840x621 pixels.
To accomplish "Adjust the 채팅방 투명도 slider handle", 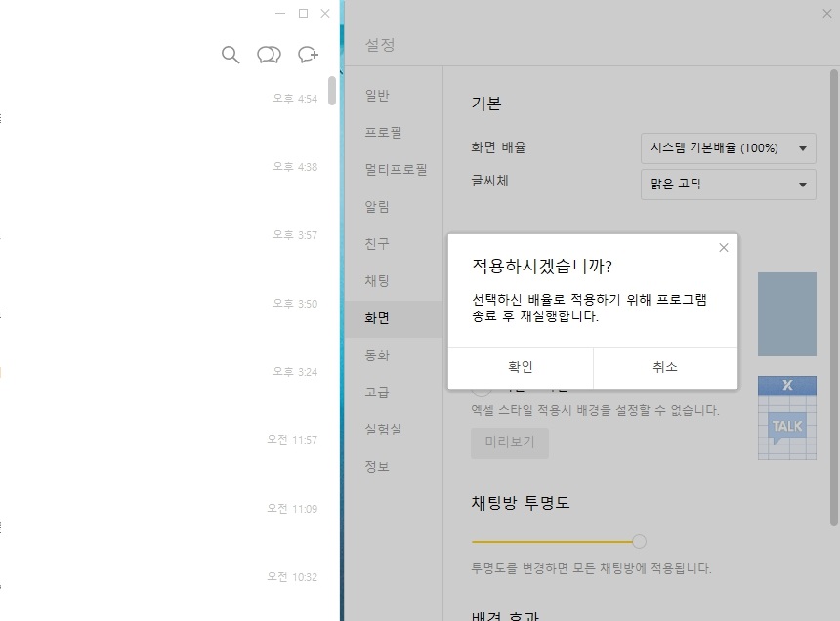I will tap(640, 540).
